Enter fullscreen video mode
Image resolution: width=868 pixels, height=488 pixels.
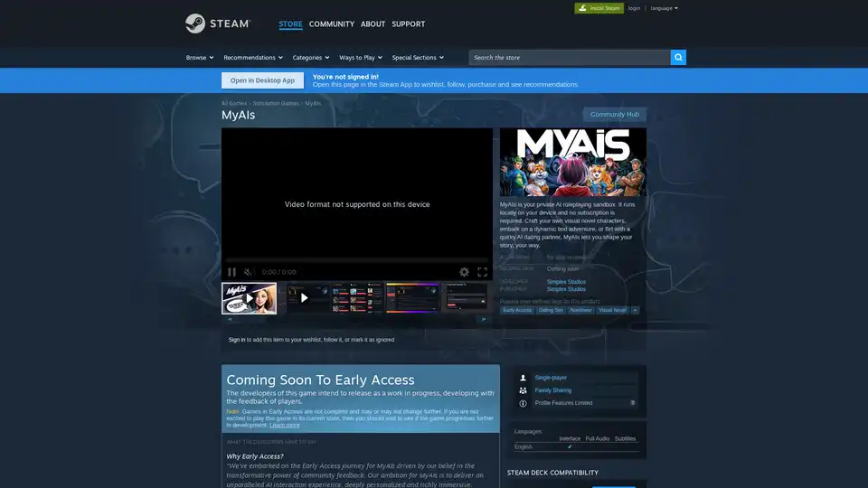click(x=482, y=272)
